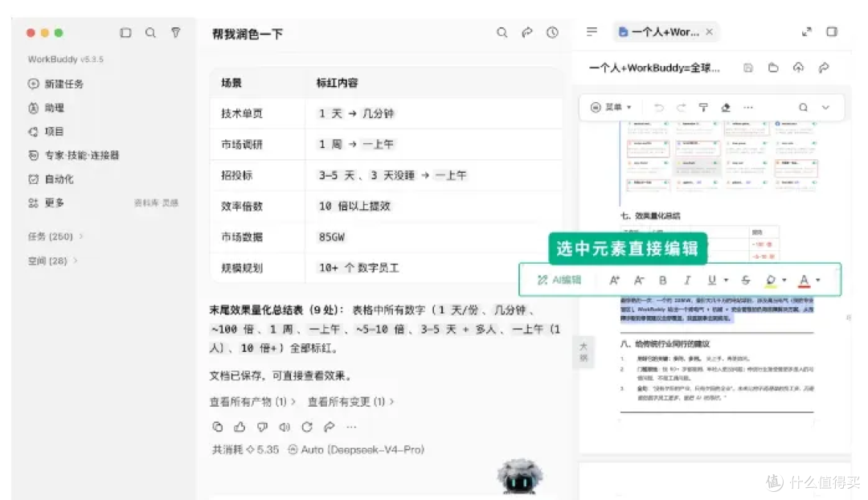The image size is (868, 500).
Task: Click the robot mascot avatar
Action: click(519, 476)
